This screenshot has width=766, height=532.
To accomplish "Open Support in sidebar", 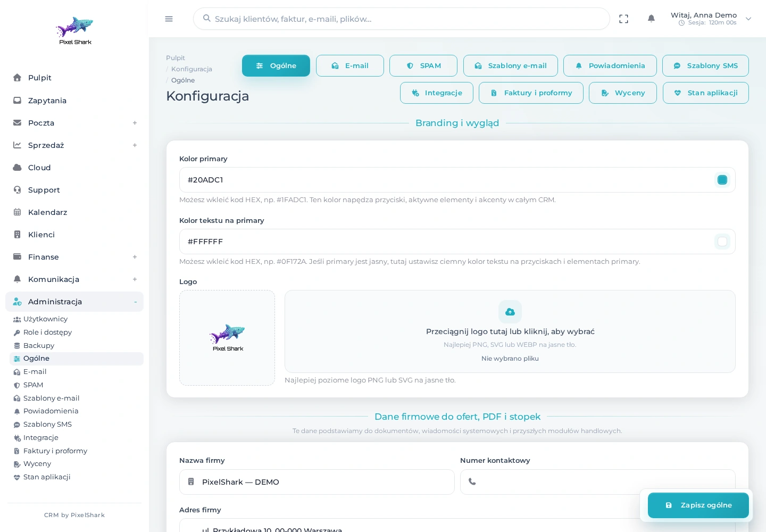I will click(74, 190).
